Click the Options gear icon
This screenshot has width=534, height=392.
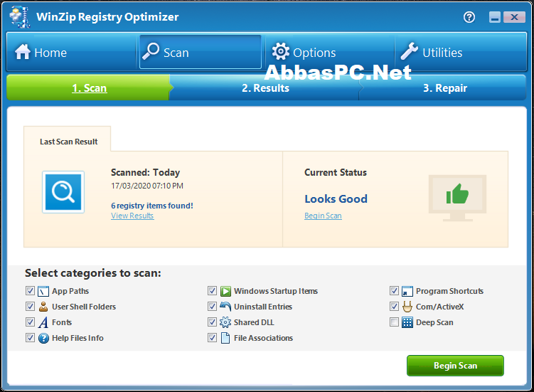pos(281,51)
